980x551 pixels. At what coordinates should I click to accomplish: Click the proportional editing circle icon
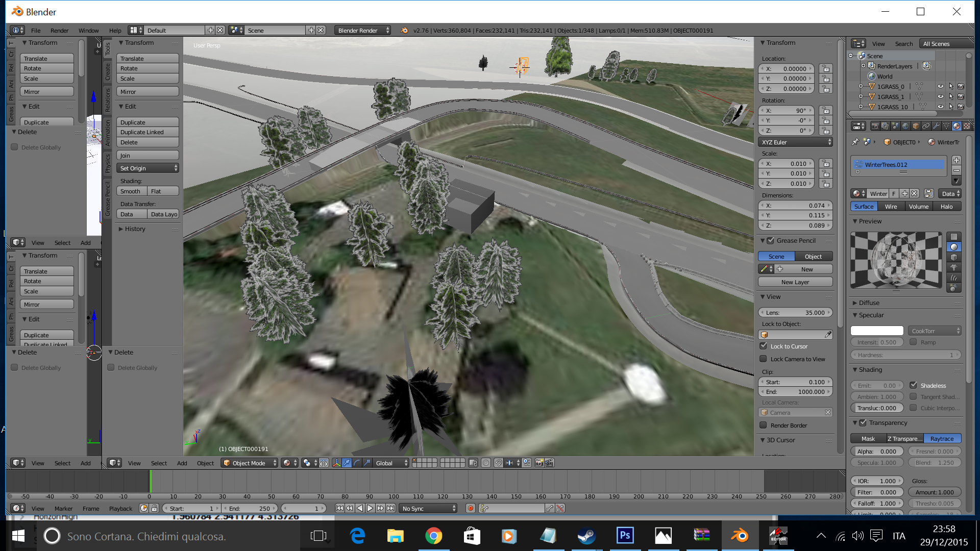point(486,463)
